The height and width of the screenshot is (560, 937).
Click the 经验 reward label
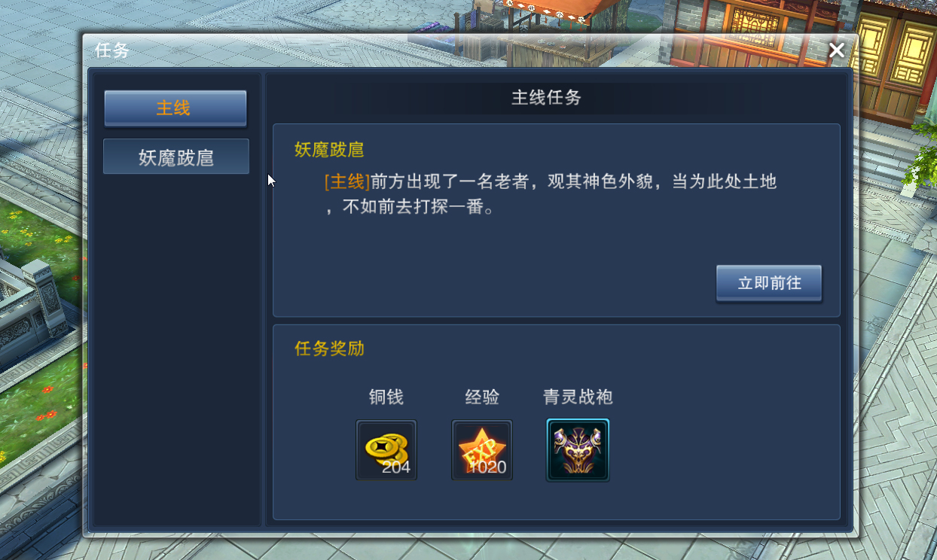482,397
